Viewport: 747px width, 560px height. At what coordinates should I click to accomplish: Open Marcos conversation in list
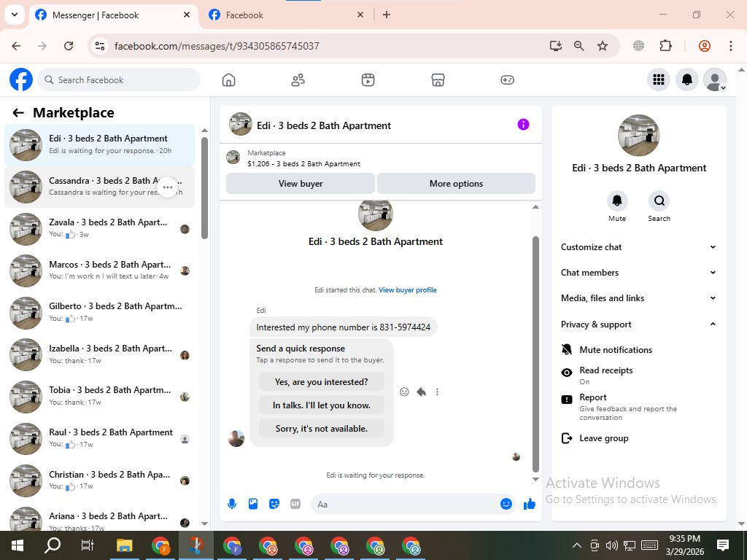(99, 271)
